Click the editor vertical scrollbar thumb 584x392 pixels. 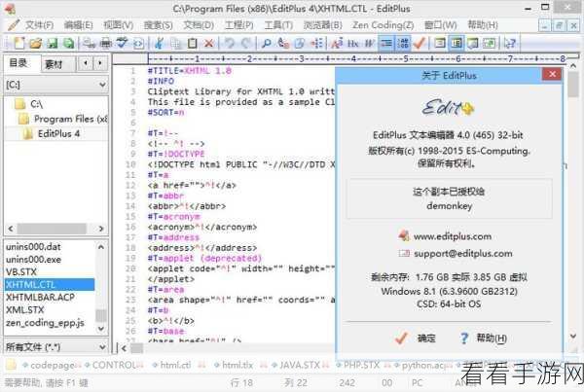(x=573, y=84)
